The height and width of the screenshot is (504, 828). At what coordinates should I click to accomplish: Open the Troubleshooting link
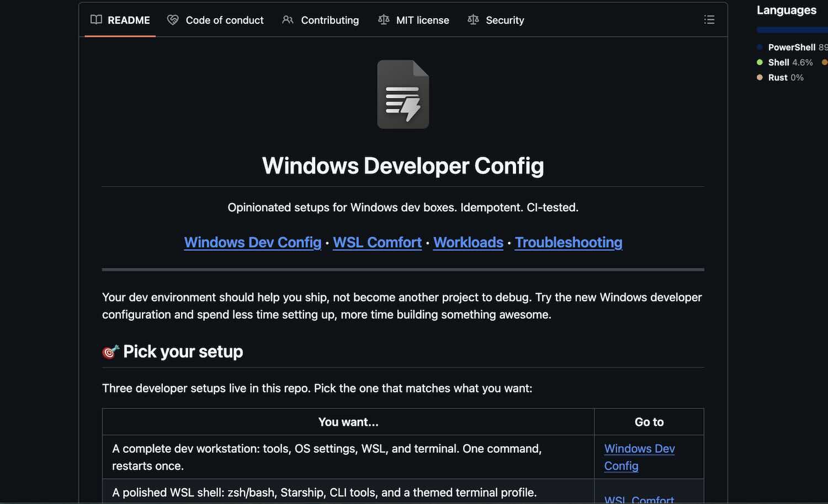(569, 242)
